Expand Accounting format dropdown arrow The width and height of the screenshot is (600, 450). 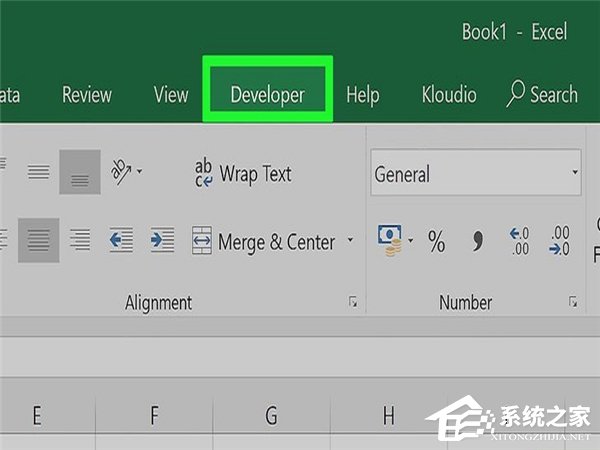pos(411,240)
